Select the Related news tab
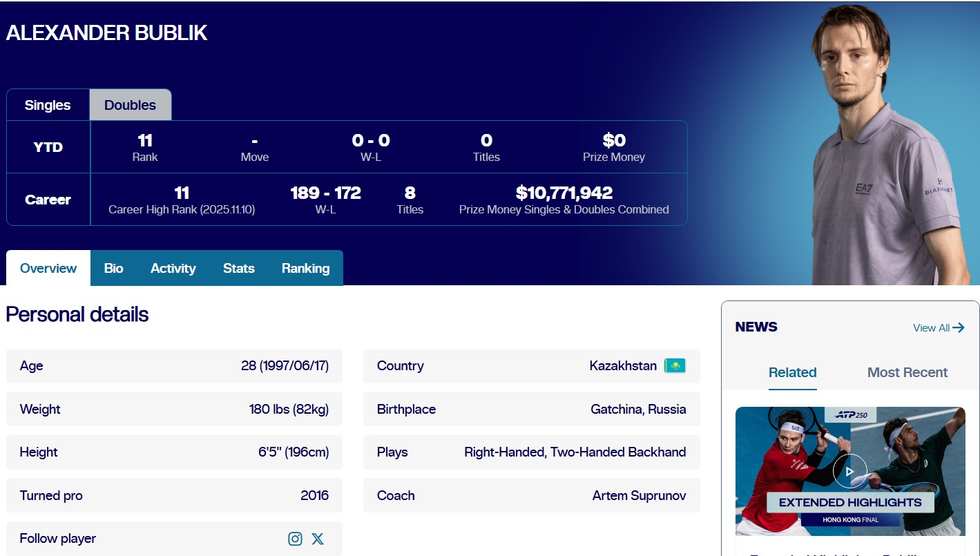Viewport: 980px width, 556px height. point(792,372)
